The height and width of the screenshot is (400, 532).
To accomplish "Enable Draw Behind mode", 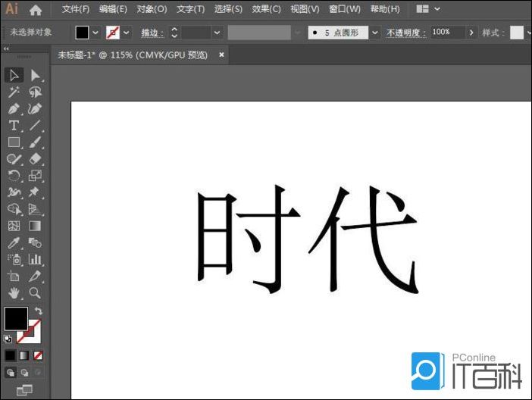I will (x=24, y=373).
